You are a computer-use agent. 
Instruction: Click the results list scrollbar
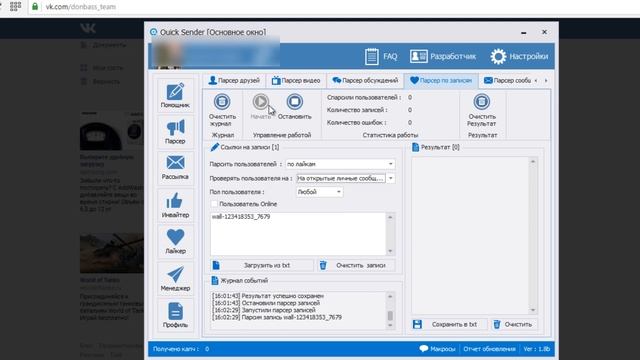[x=533, y=236]
